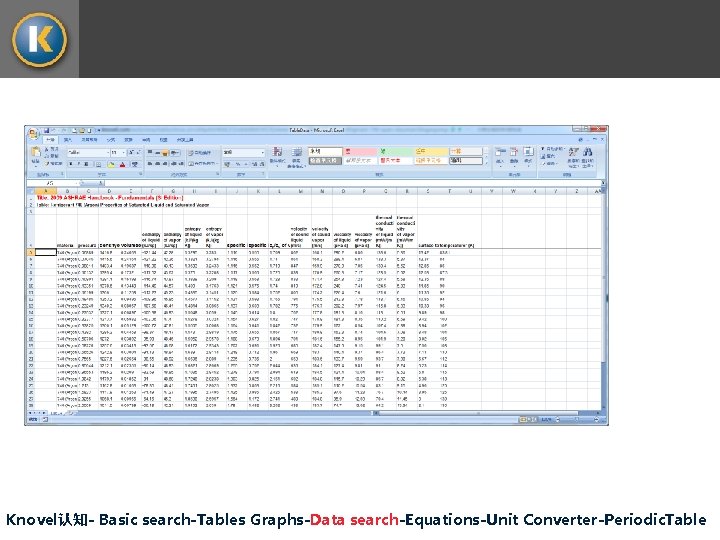Click the Increase Indent icon
This screenshot has height=540, width=720.
[180, 164]
